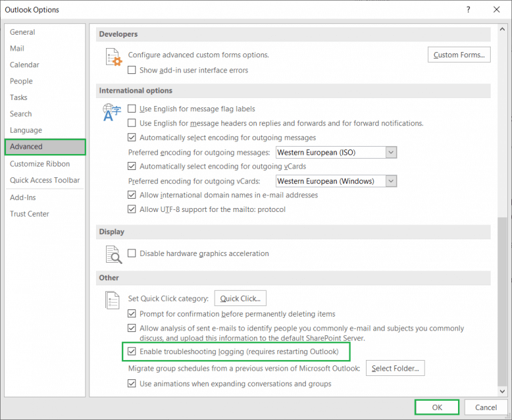Click the scrollbar down arrow

[x=502, y=391]
